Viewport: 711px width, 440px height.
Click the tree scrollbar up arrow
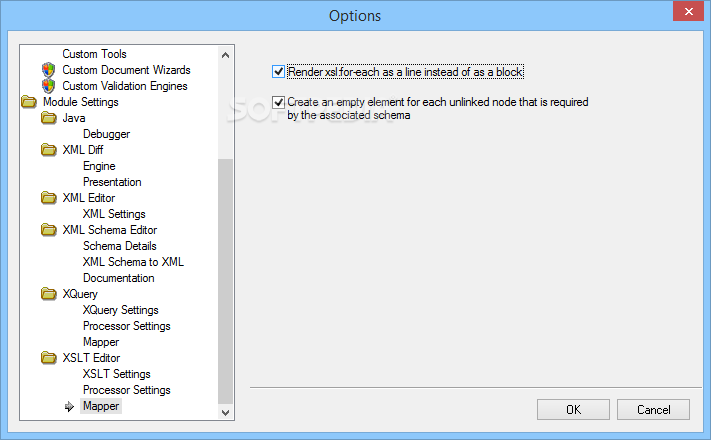tap(225, 55)
